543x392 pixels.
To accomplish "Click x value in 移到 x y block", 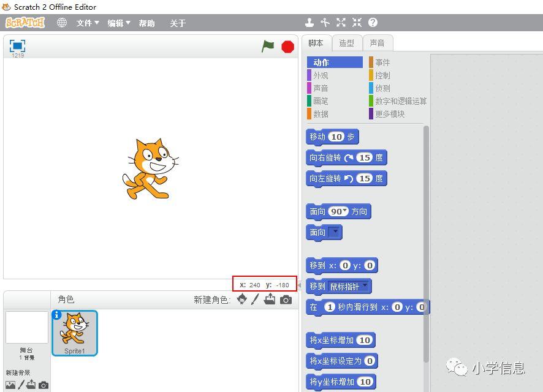I will click(x=345, y=265).
